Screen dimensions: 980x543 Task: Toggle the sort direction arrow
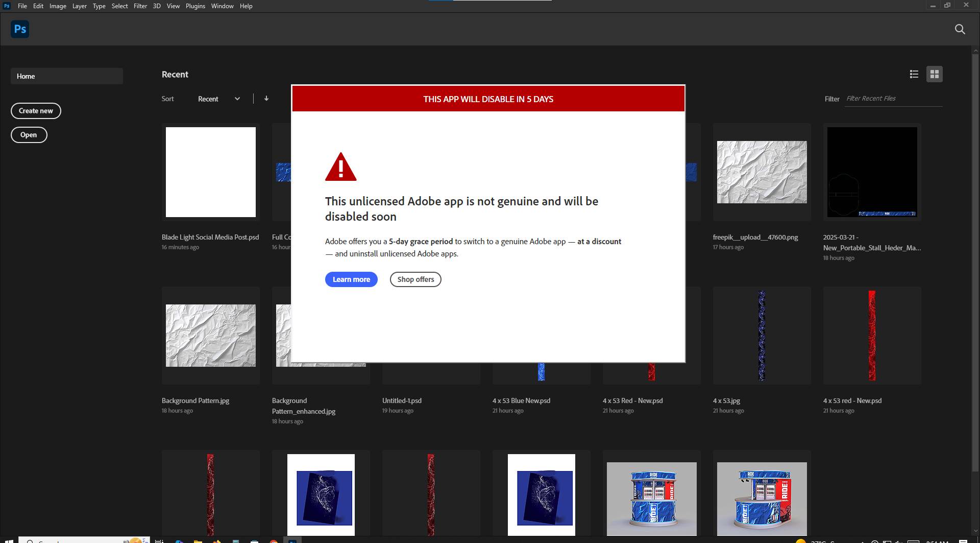(x=266, y=99)
